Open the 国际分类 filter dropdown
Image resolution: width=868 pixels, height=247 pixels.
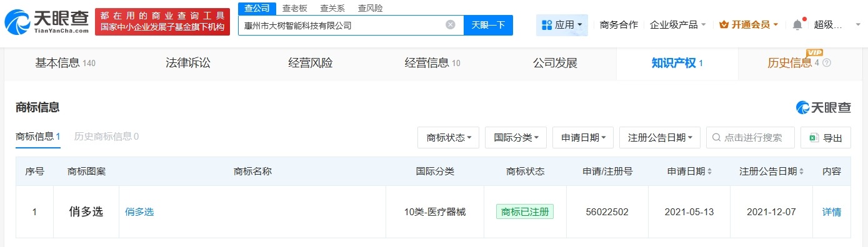(516, 138)
